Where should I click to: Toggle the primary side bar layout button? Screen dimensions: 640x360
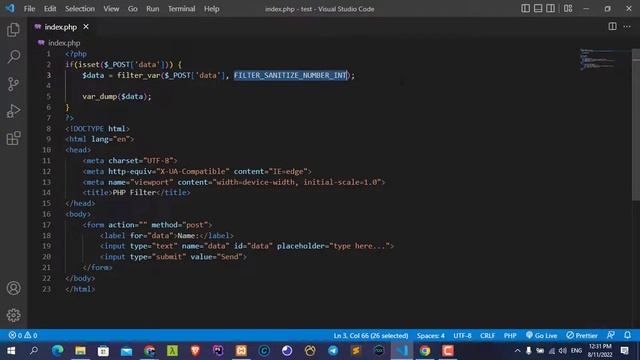(526, 9)
